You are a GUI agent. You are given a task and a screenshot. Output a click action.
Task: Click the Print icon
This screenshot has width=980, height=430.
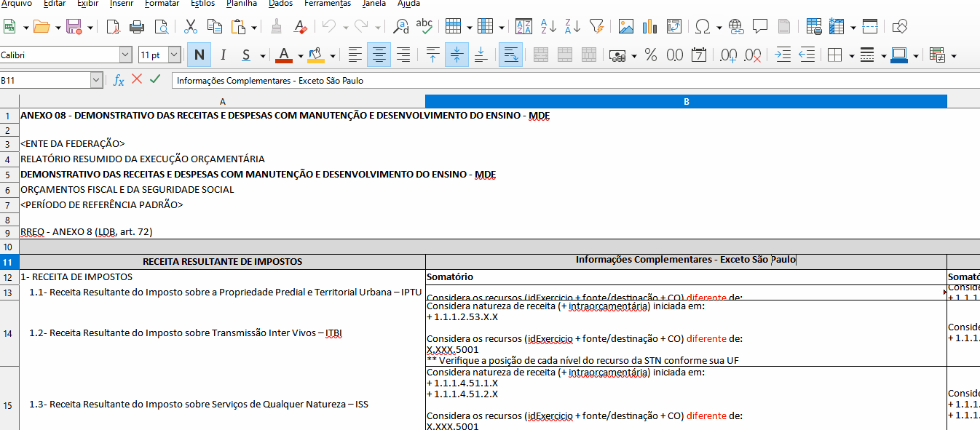137,27
